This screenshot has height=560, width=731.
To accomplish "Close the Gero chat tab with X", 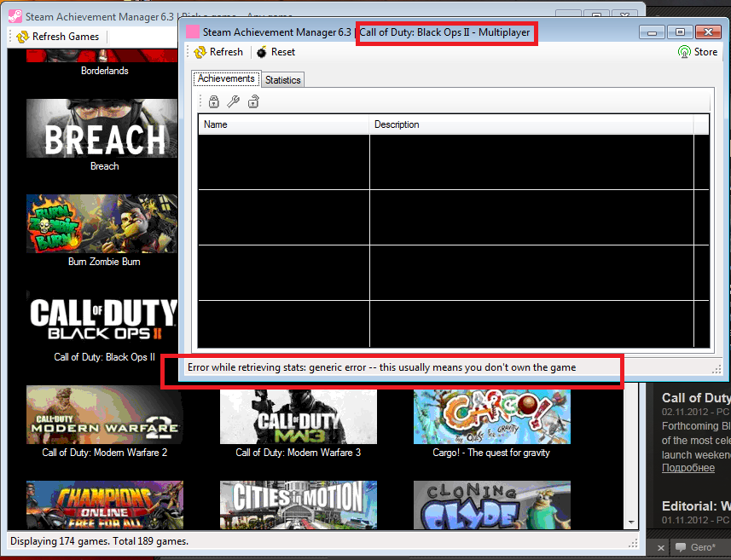I will (x=660, y=548).
